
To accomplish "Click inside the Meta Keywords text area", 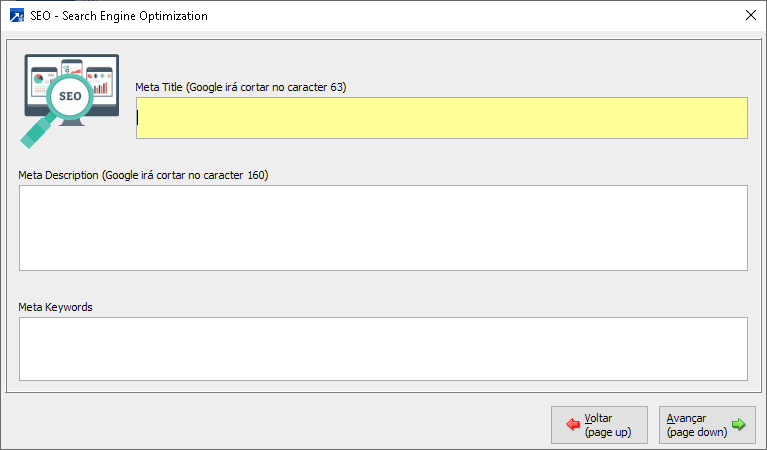I will pyautogui.click(x=383, y=349).
